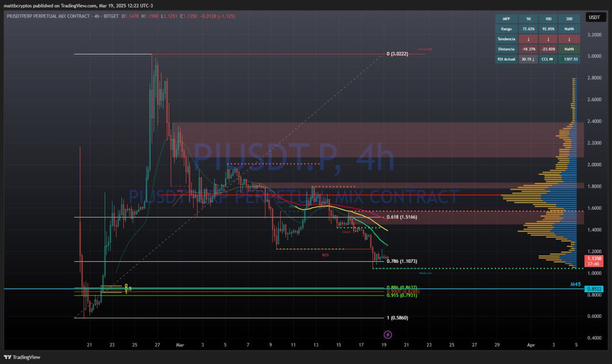Select the 50 column header cell
This screenshot has width=612, height=364.
click(x=529, y=18)
